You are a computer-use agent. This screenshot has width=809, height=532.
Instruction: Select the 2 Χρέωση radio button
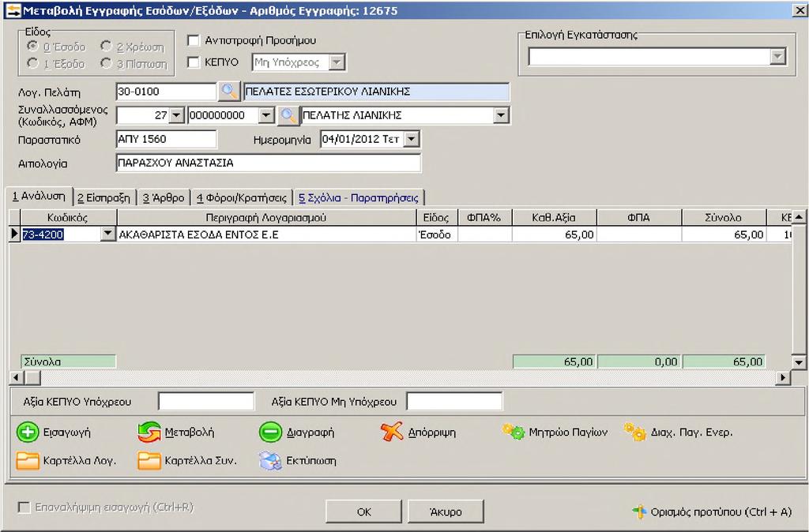coord(107,47)
